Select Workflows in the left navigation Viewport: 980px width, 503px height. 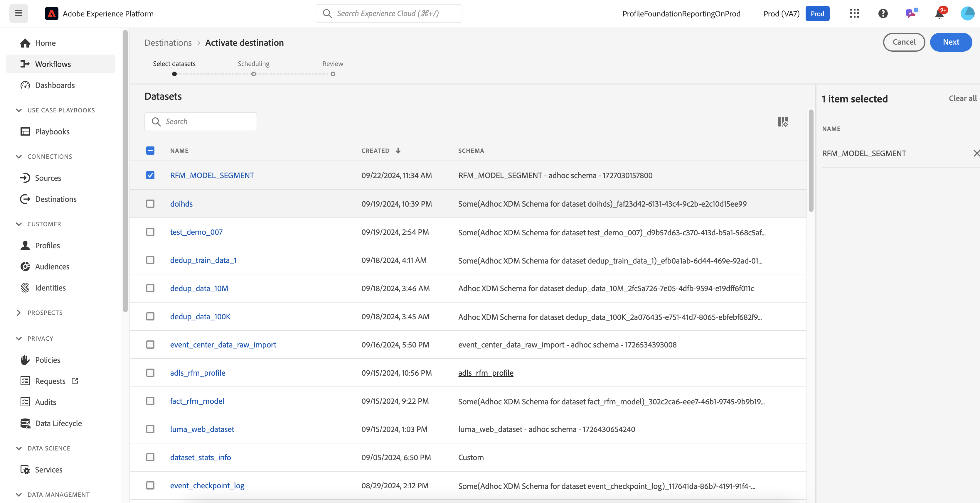[x=53, y=64]
